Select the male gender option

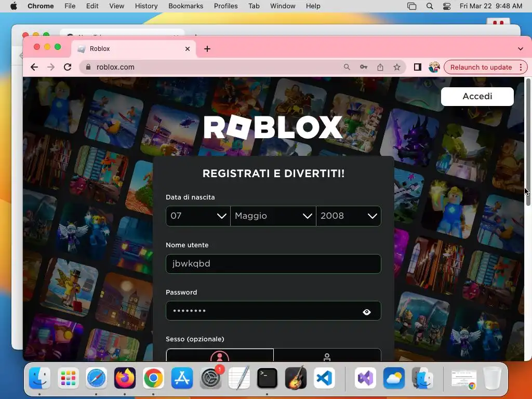point(327,355)
